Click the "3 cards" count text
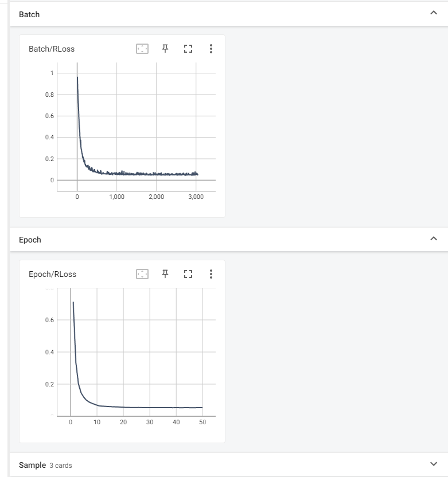The width and height of the screenshot is (448, 477). [x=61, y=466]
